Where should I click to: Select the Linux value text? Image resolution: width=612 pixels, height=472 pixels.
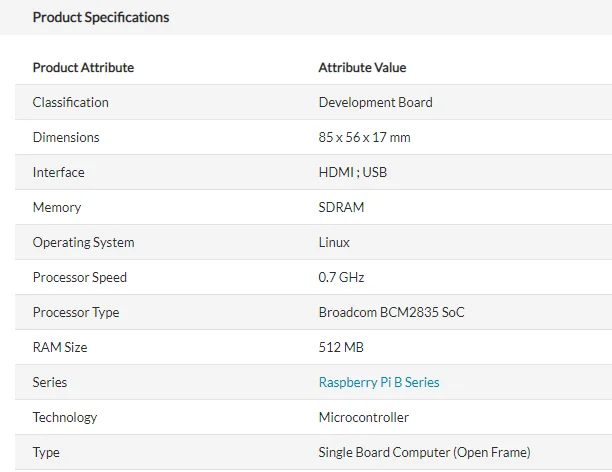pyautogui.click(x=334, y=242)
